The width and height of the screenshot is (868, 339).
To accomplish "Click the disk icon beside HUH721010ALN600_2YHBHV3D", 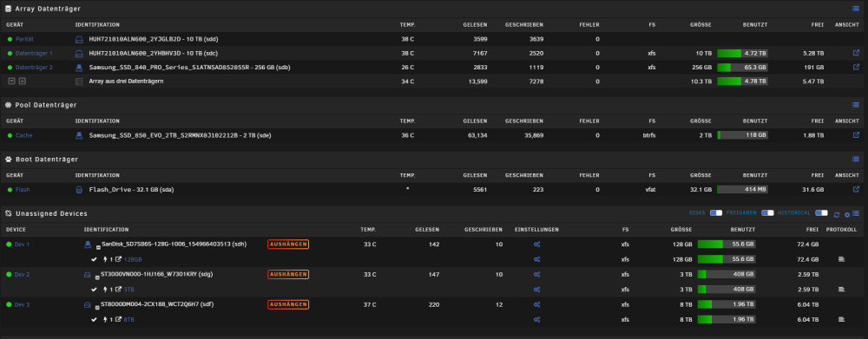I will pos(79,54).
